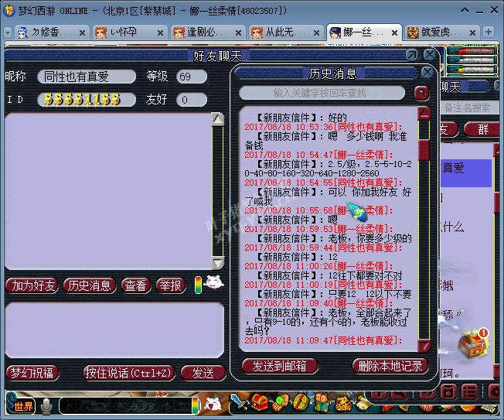Close the 就爱虎 tab

tap(472, 32)
